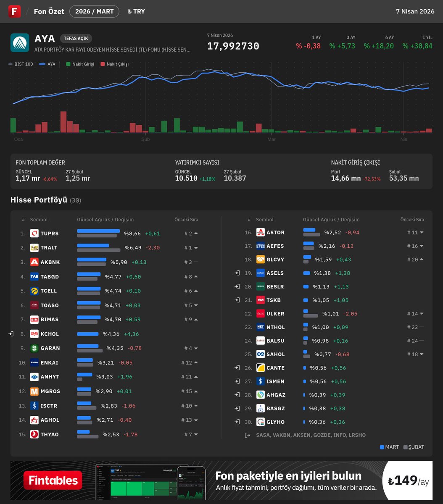Click the Önceki Sıra header on right table
This screenshot has width=443, height=504.
pos(412,220)
